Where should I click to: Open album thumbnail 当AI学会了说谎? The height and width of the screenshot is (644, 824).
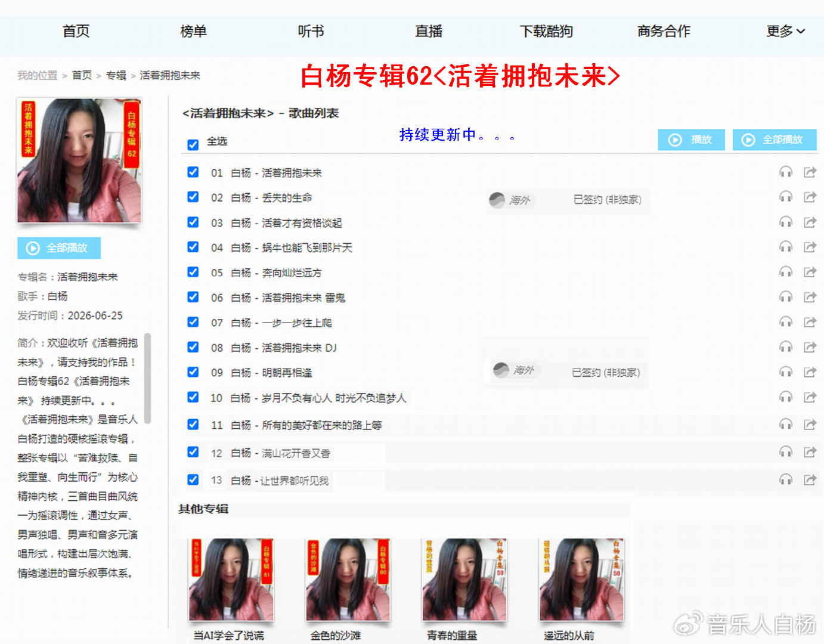tap(231, 580)
